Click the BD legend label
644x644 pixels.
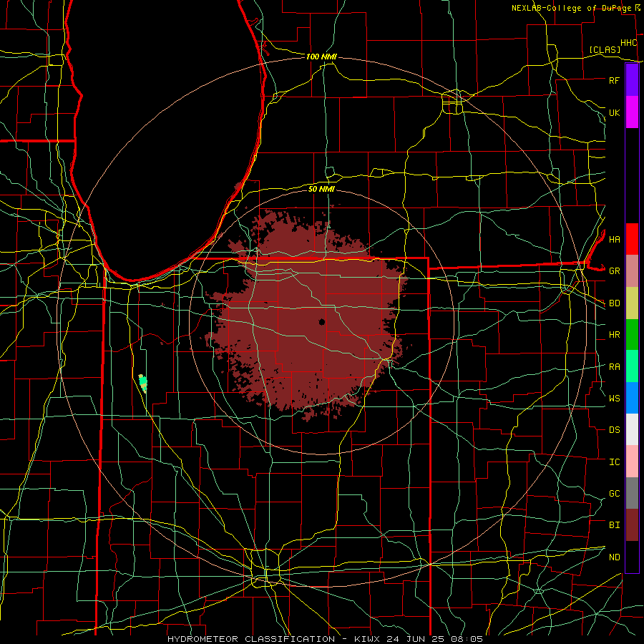click(x=614, y=303)
